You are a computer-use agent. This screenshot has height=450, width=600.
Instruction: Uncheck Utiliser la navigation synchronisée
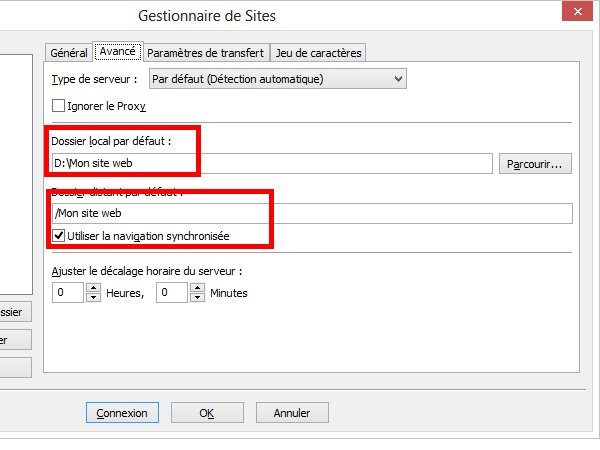point(58,236)
